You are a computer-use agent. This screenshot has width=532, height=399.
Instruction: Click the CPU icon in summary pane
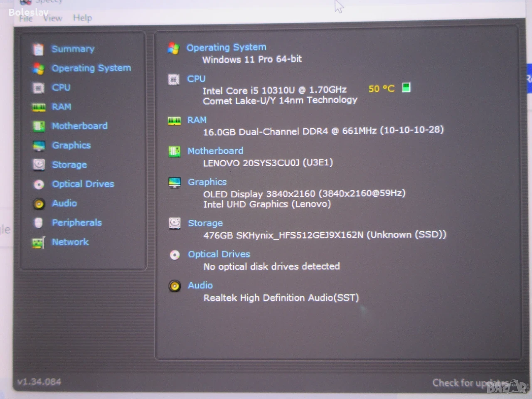[174, 79]
